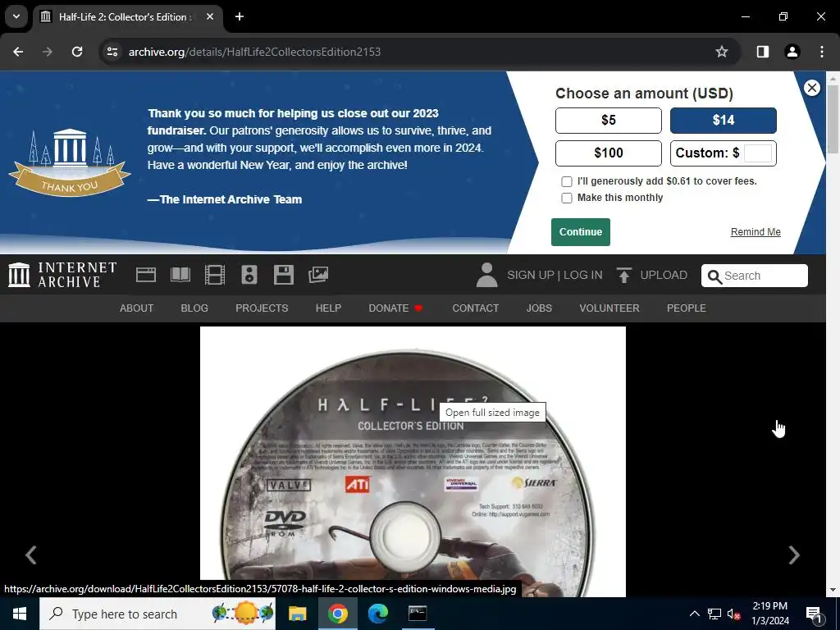
Task: Click the Internet Archive search box
Action: coord(755,276)
